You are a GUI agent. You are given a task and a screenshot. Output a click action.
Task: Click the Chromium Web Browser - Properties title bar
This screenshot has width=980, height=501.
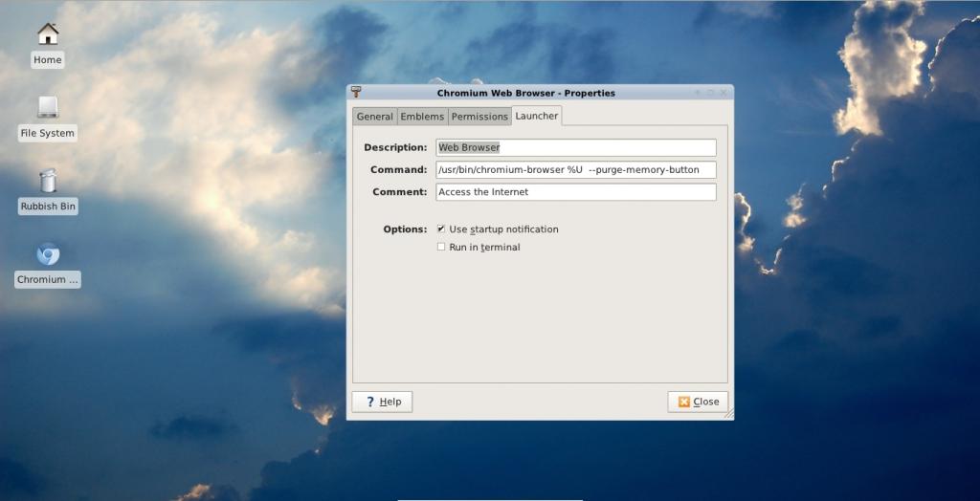click(526, 93)
